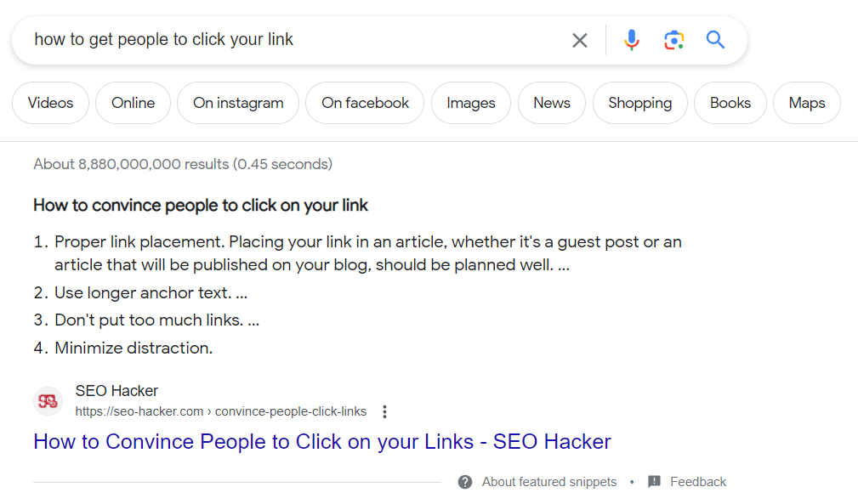Start voice search with the microphone icon

[x=631, y=40]
